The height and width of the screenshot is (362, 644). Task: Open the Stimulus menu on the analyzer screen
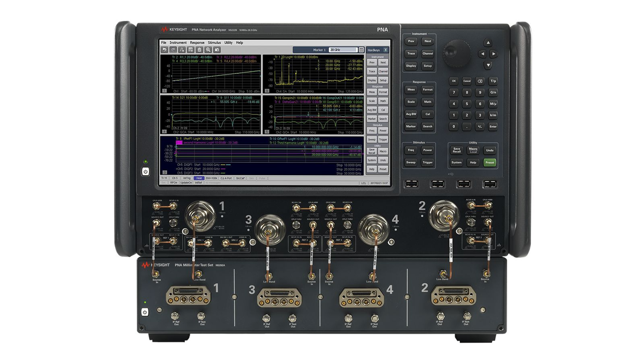click(214, 43)
